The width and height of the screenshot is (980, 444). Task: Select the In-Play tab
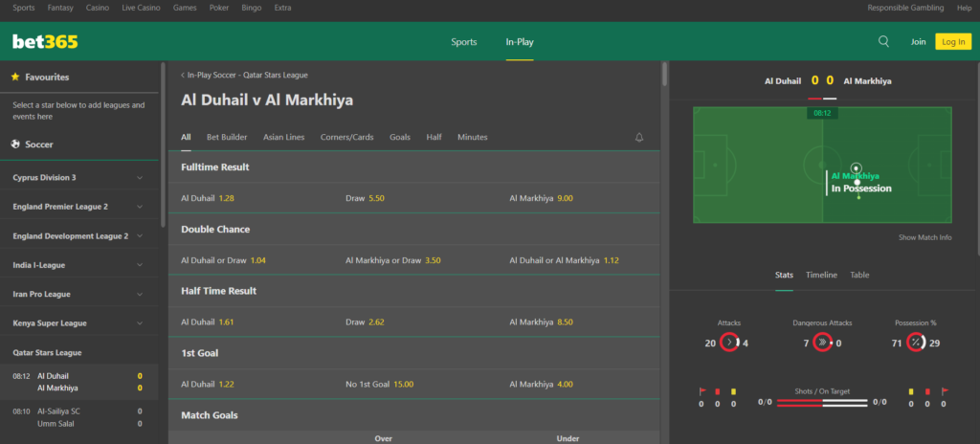pos(520,42)
